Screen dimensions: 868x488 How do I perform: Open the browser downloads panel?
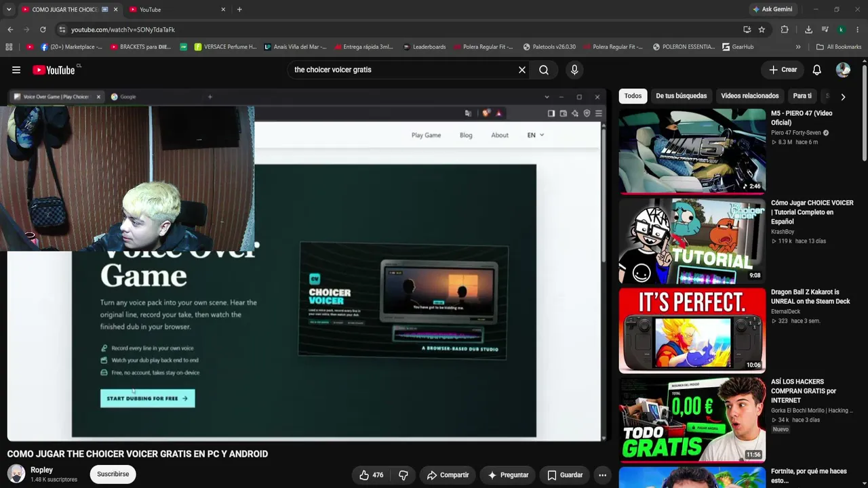click(x=808, y=30)
